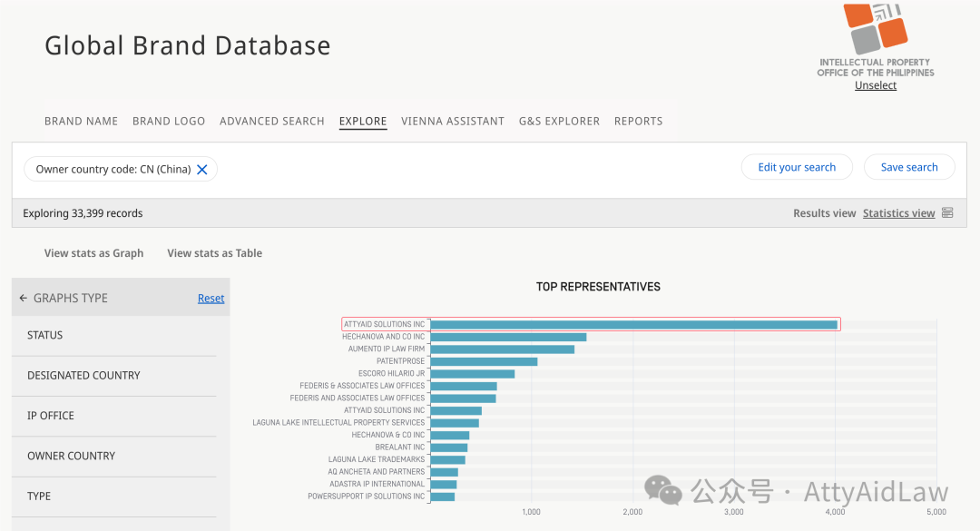Click the HECHANOVA AND CO INC bar

[508, 337]
